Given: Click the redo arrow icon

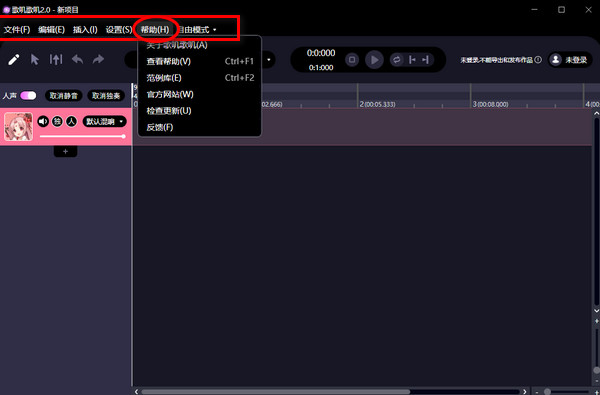Looking at the screenshot, I should point(98,59).
